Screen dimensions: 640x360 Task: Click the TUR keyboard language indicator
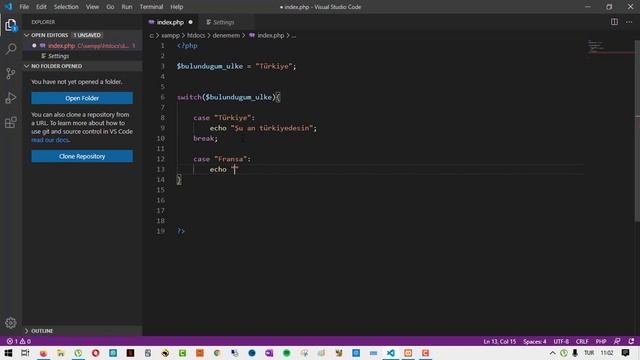(x=589, y=353)
